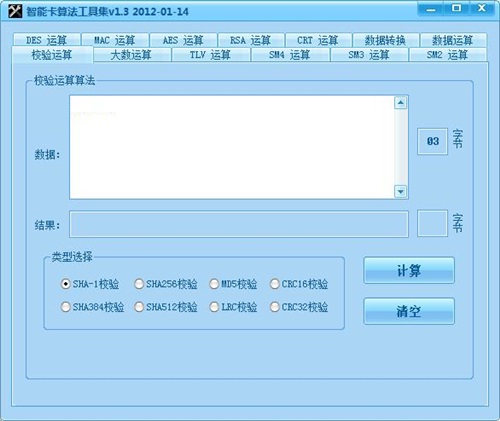Click the 计算 button
Image resolution: width=500 pixels, height=421 pixels.
[409, 270]
